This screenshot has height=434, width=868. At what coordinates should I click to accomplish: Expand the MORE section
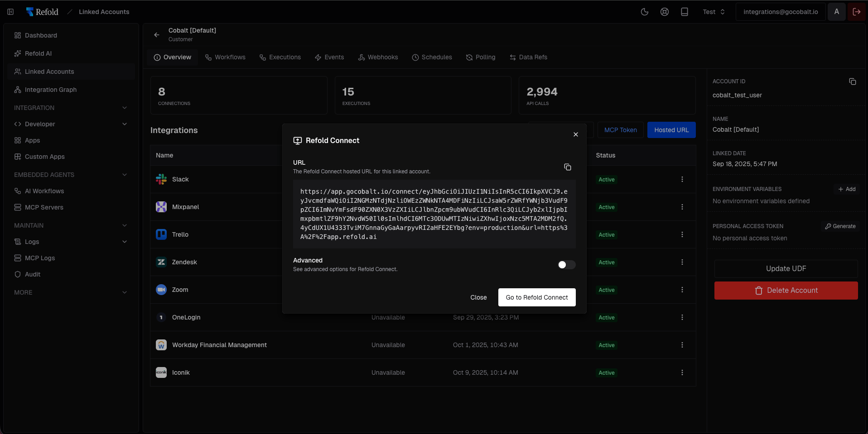pos(125,292)
